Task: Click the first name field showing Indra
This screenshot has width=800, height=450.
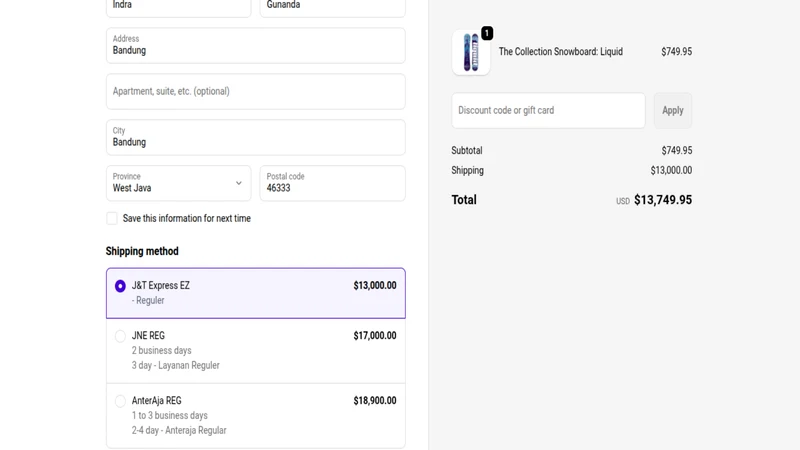Action: point(179,8)
